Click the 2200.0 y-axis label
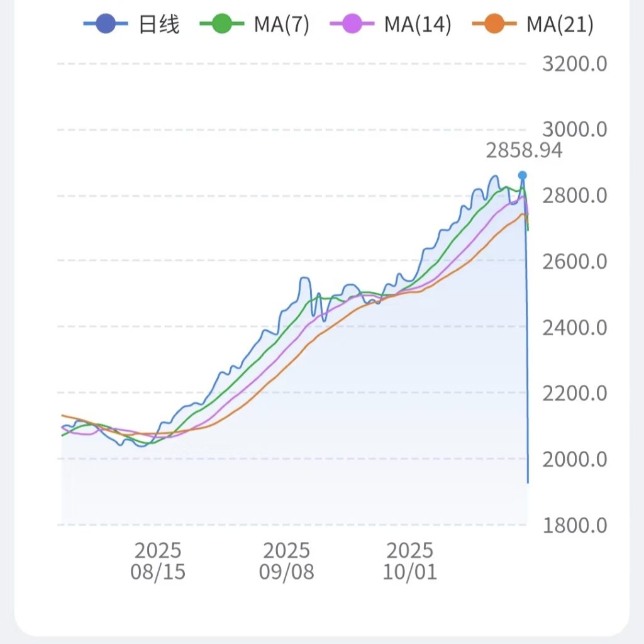 [x=574, y=394]
